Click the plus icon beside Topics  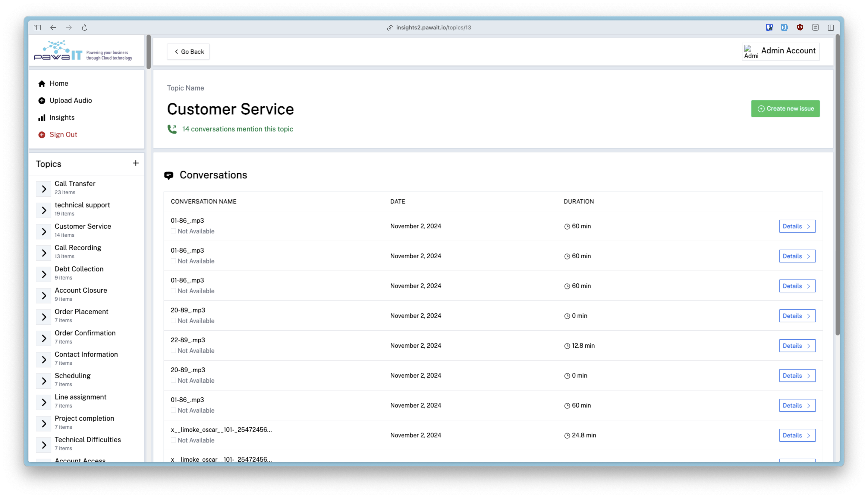[136, 163]
